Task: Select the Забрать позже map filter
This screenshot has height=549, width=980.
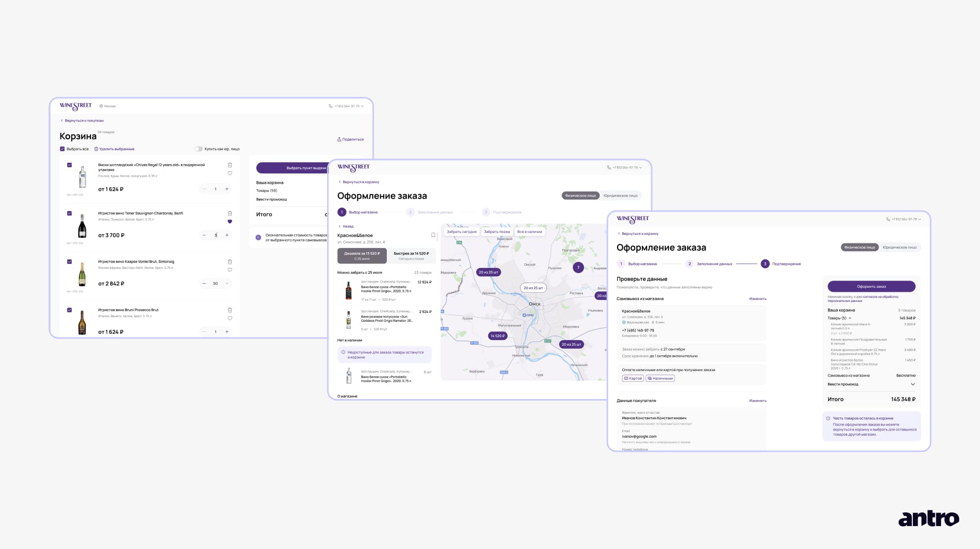Action: tap(497, 232)
